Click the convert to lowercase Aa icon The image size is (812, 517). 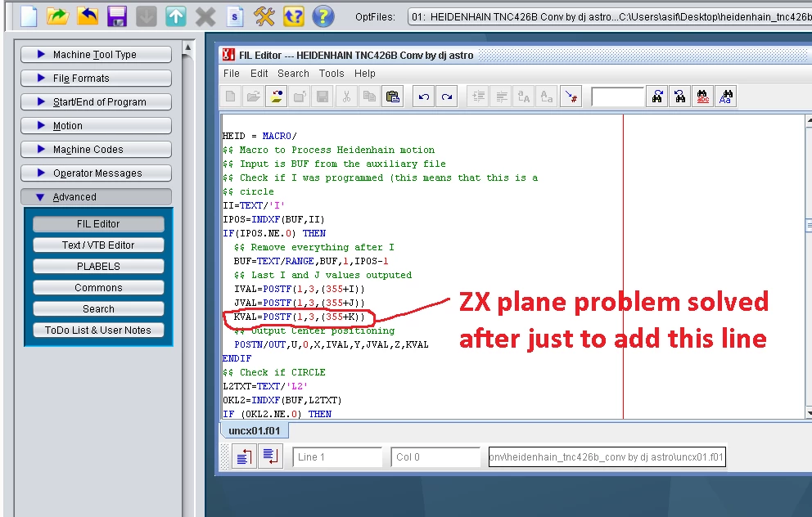pos(546,97)
